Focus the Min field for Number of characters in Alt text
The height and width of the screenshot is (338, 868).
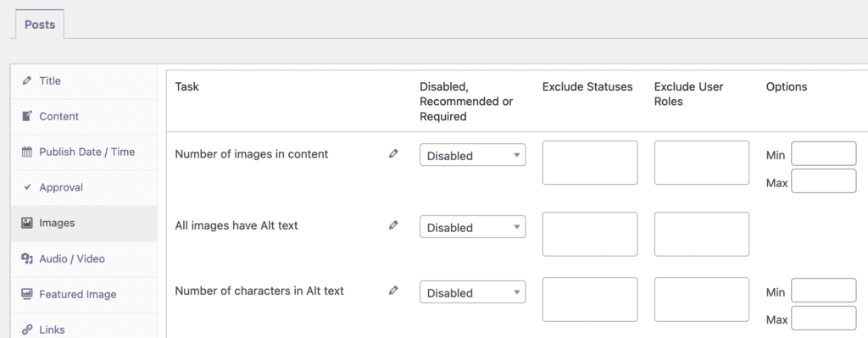pos(824,291)
